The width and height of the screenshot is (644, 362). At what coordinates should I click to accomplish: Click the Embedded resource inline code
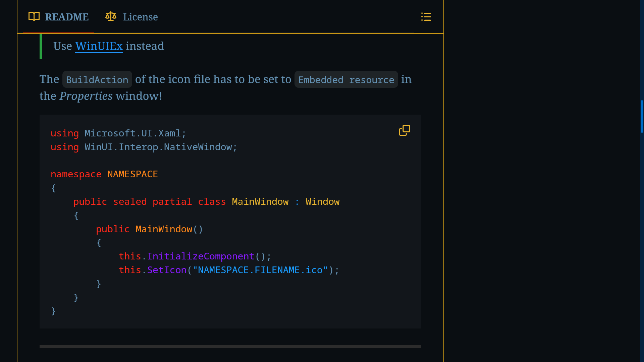(346, 80)
